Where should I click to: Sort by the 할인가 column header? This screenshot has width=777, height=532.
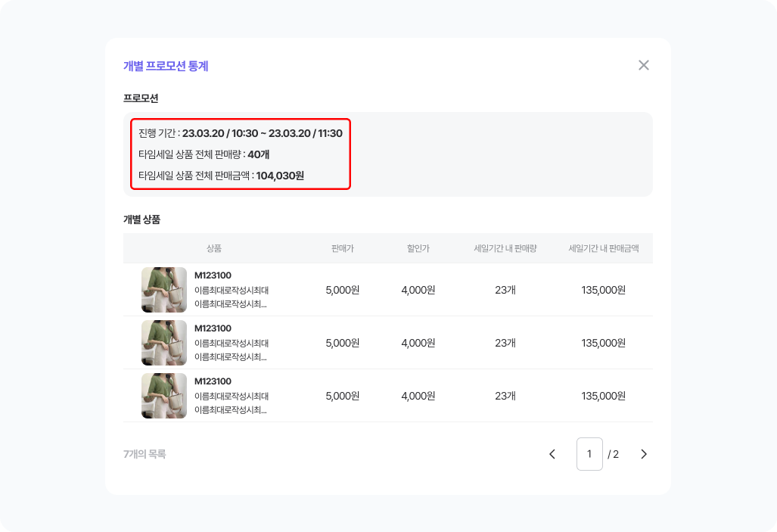pyautogui.click(x=419, y=248)
